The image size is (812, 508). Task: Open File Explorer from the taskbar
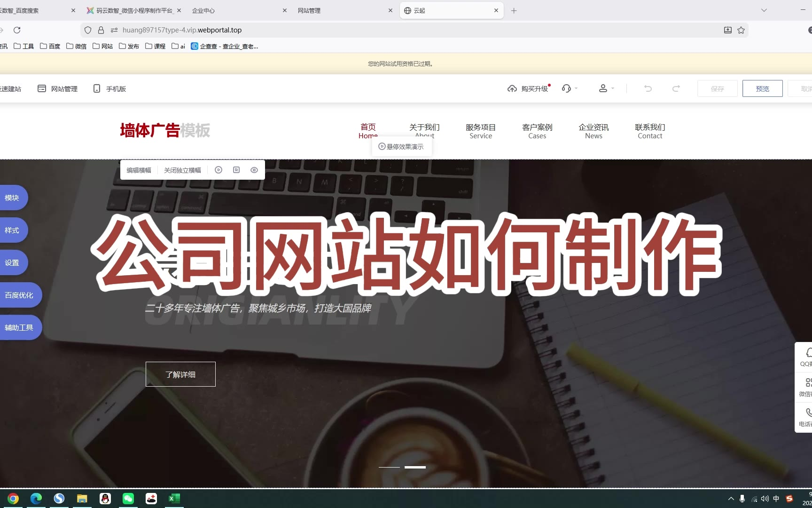pos(82,499)
